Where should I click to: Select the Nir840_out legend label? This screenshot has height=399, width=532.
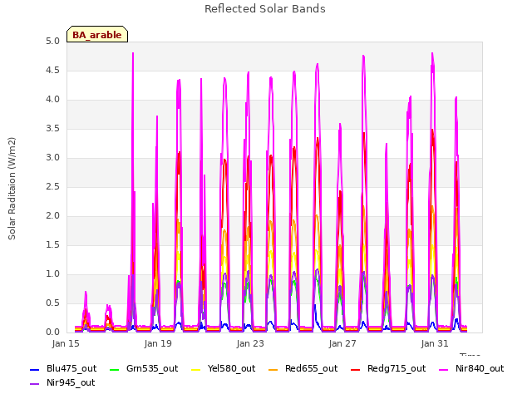pyautogui.click(x=480, y=369)
